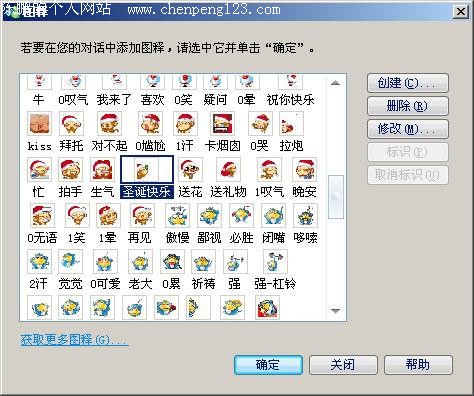
Task: Click the 0叹气 emoticon label
Action: click(x=73, y=100)
